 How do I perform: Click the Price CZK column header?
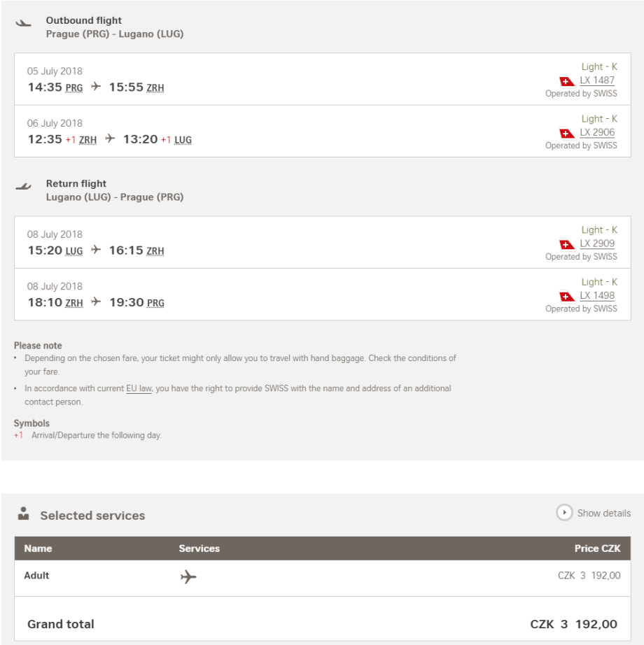(x=597, y=548)
